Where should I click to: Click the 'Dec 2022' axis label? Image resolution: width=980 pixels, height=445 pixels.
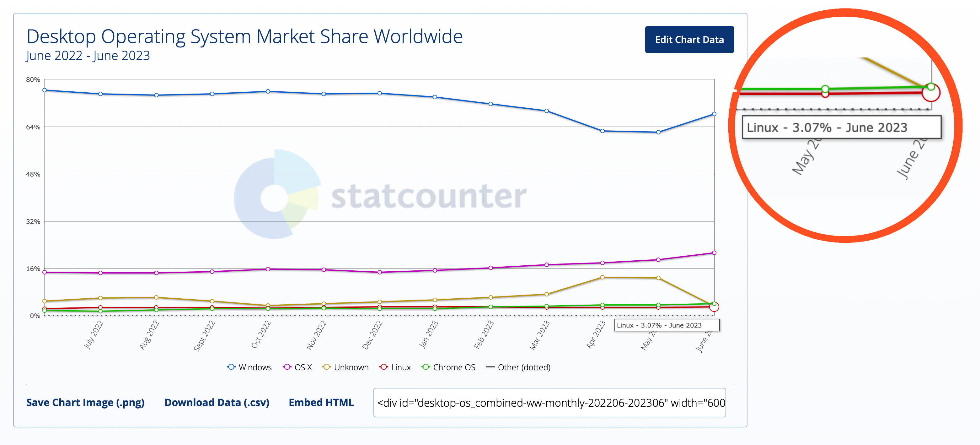click(372, 334)
